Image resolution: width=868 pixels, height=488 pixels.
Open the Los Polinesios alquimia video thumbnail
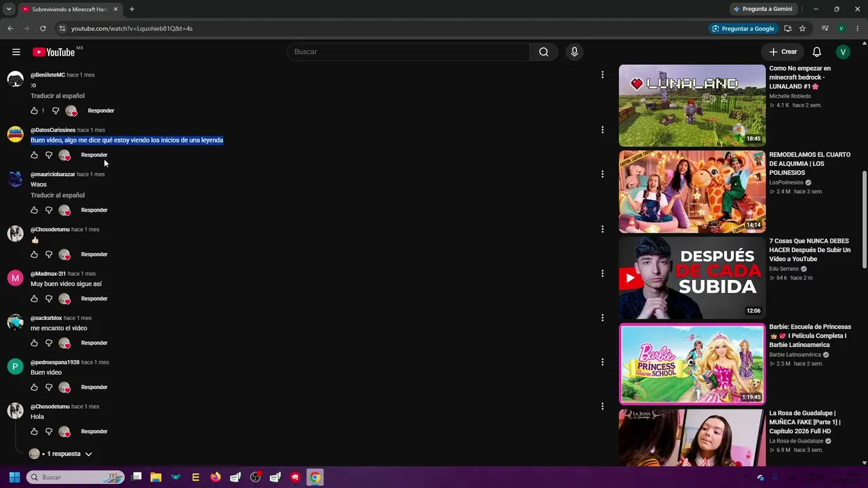click(692, 192)
